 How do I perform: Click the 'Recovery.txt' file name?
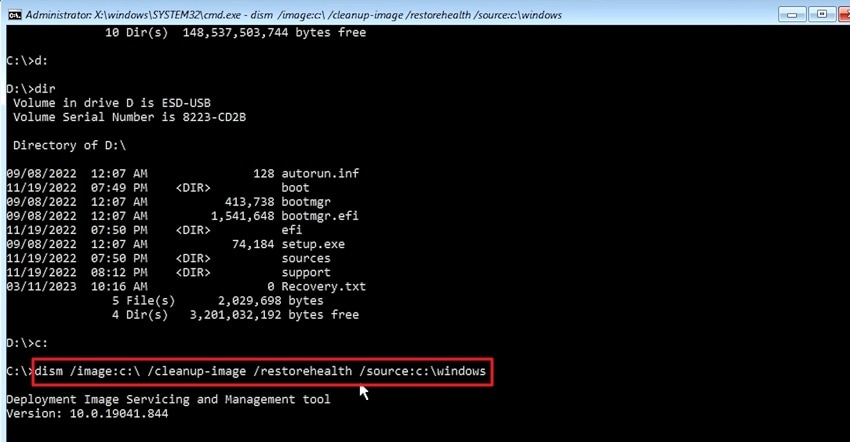click(323, 286)
